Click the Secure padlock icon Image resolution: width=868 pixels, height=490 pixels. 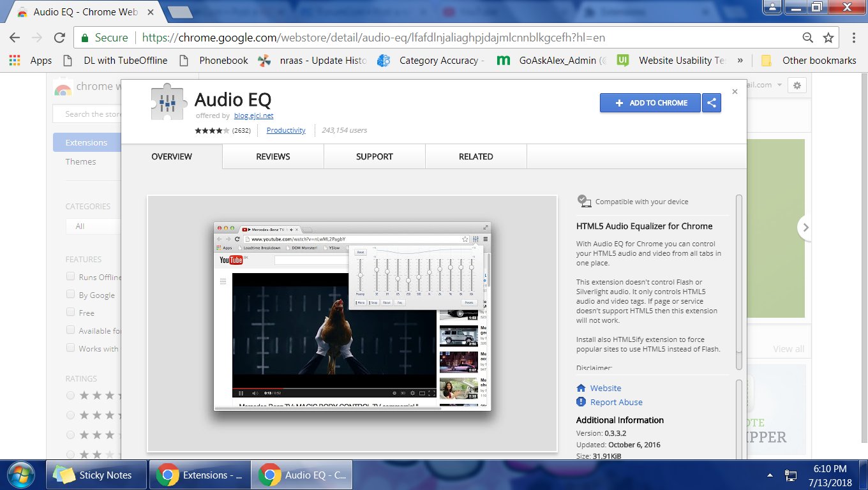point(84,38)
